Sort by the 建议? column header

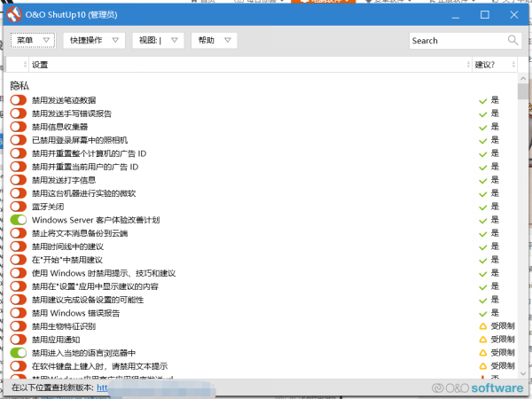tap(495, 65)
